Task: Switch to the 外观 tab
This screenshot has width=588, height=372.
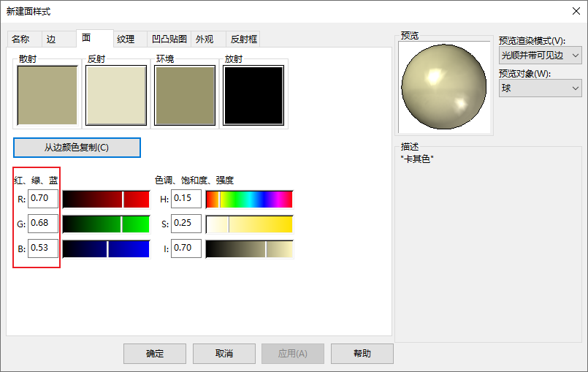Action: point(208,39)
